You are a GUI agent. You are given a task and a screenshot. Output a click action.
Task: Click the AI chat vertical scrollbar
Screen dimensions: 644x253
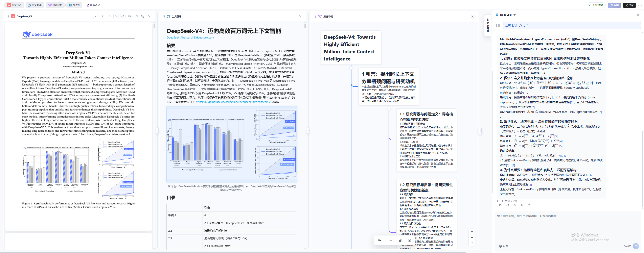point(643,170)
